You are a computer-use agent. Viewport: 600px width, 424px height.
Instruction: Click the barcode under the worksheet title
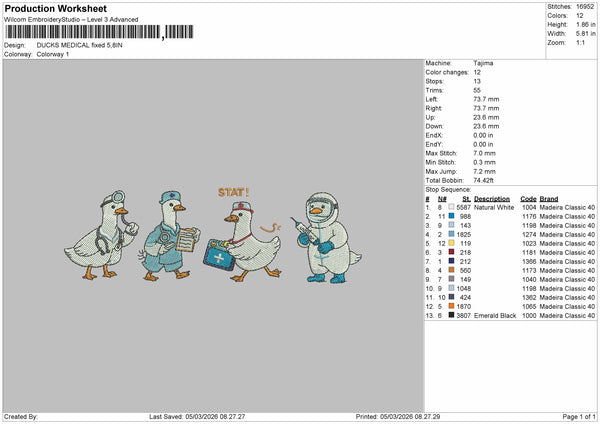pos(99,32)
